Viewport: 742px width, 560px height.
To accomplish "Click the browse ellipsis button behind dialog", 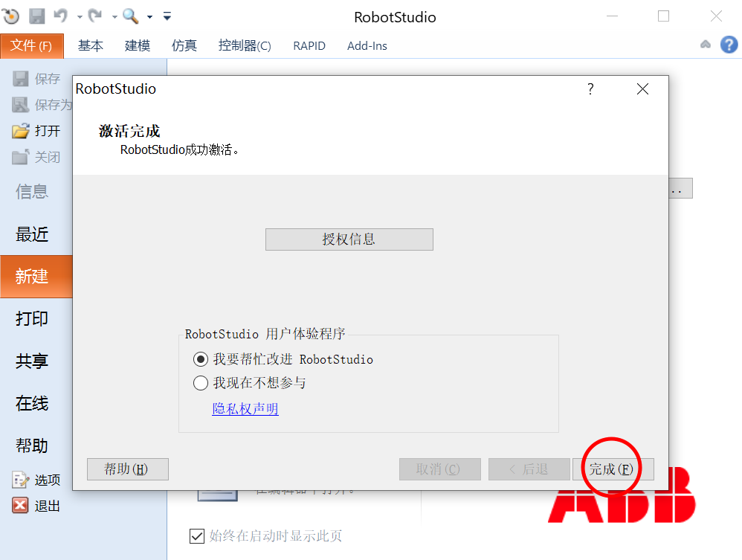I will pyautogui.click(x=680, y=188).
